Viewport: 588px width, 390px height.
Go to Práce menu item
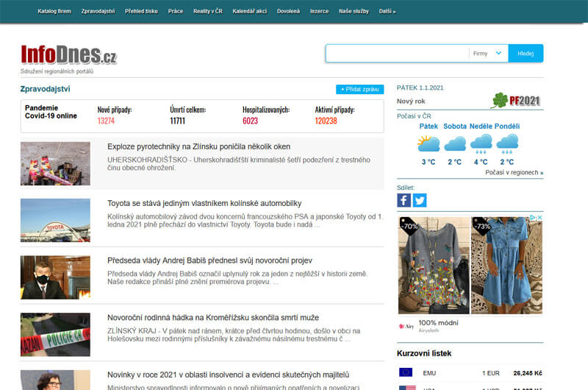[176, 11]
